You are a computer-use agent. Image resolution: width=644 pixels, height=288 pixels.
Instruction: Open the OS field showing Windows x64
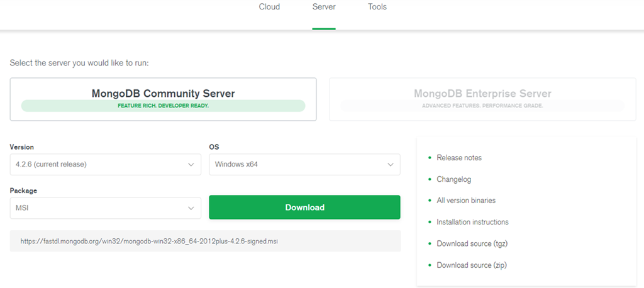[296, 165]
